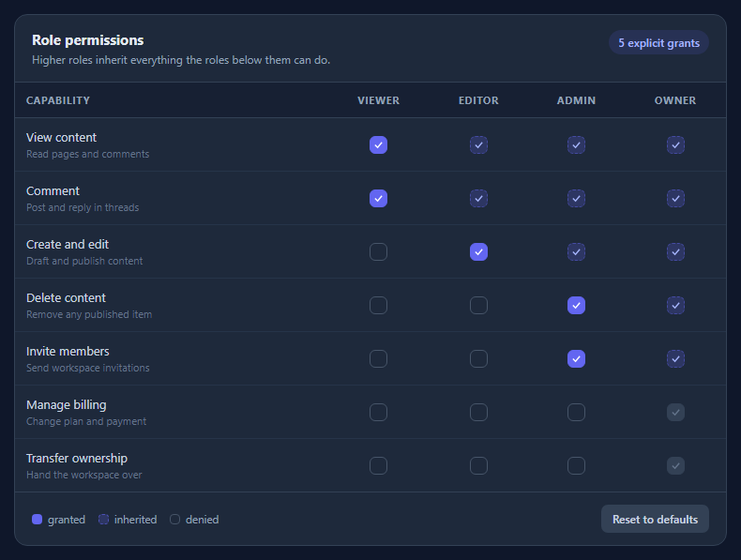Screen dimensions: 741x560
Task: Toggle Owner checkbox in View content row
Action: 675,145
